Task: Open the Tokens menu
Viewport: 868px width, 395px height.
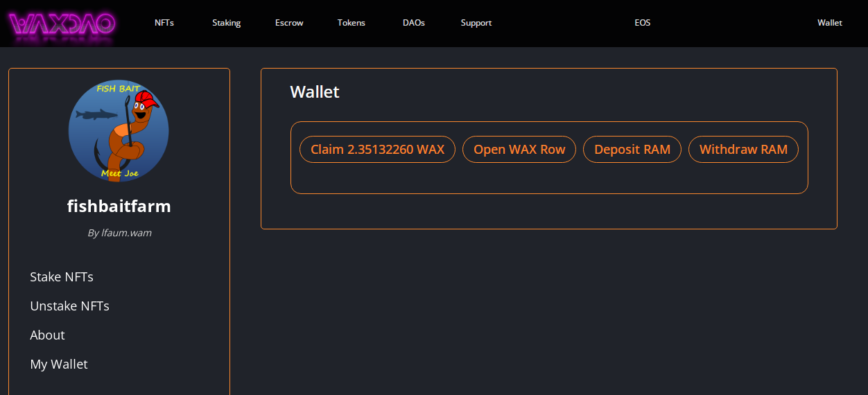Action: pos(351,23)
